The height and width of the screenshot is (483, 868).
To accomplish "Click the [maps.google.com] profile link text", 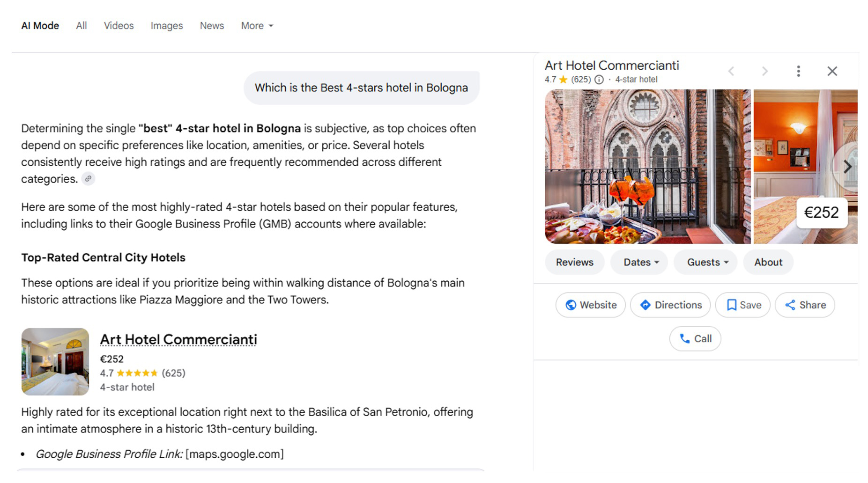I will pos(234,454).
